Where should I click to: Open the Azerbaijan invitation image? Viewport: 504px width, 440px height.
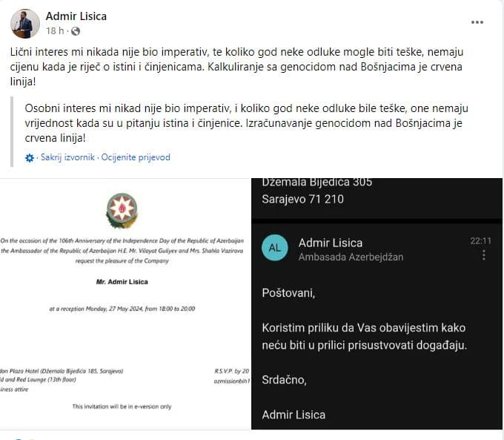(x=125, y=303)
